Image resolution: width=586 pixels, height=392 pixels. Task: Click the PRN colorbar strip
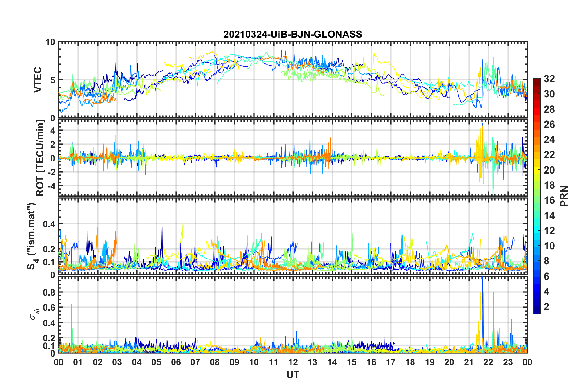click(x=537, y=196)
